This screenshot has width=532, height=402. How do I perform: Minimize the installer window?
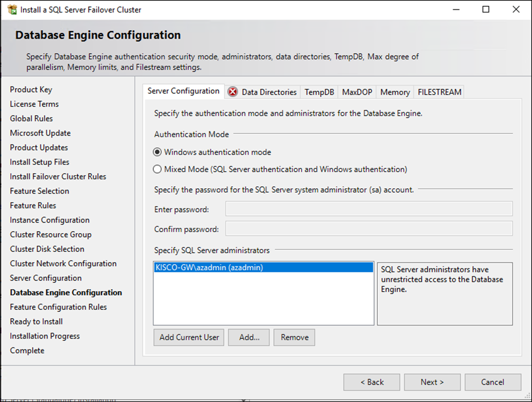pos(456,9)
